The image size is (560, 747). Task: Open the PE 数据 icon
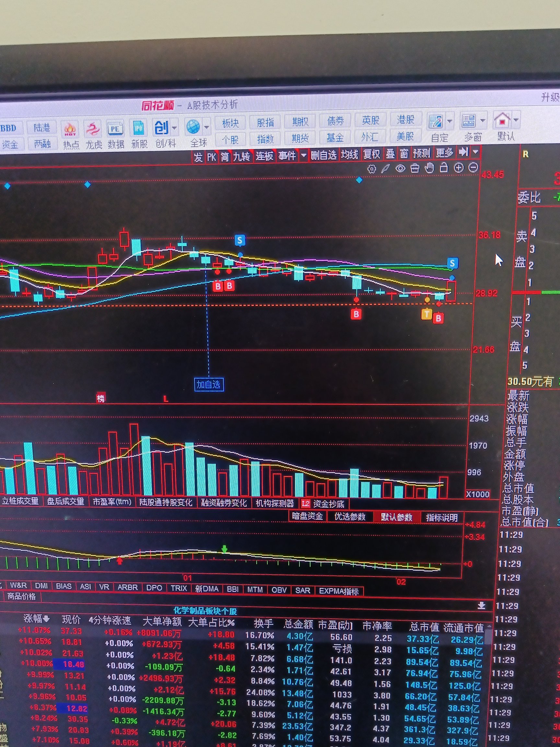(115, 129)
